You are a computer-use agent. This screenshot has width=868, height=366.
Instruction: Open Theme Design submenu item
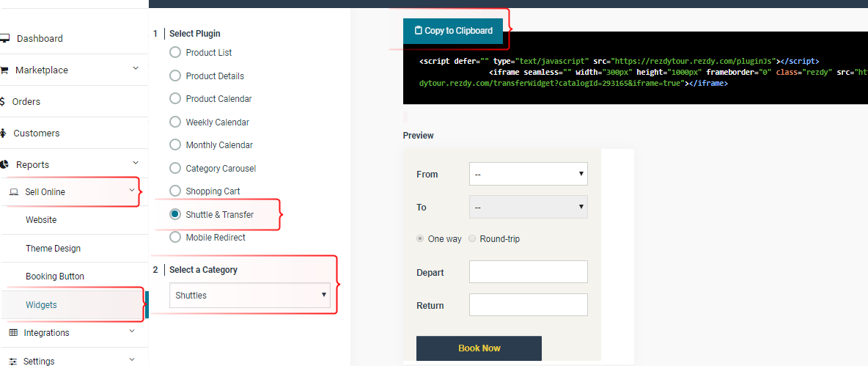[53, 249]
